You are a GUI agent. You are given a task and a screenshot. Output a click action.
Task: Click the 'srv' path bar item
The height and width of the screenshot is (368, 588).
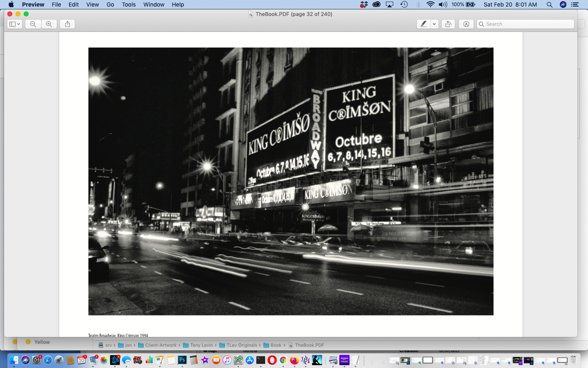click(x=106, y=345)
